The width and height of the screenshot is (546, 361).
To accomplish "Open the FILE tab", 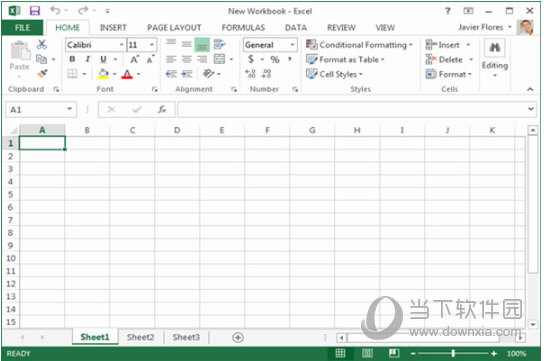I will click(22, 28).
